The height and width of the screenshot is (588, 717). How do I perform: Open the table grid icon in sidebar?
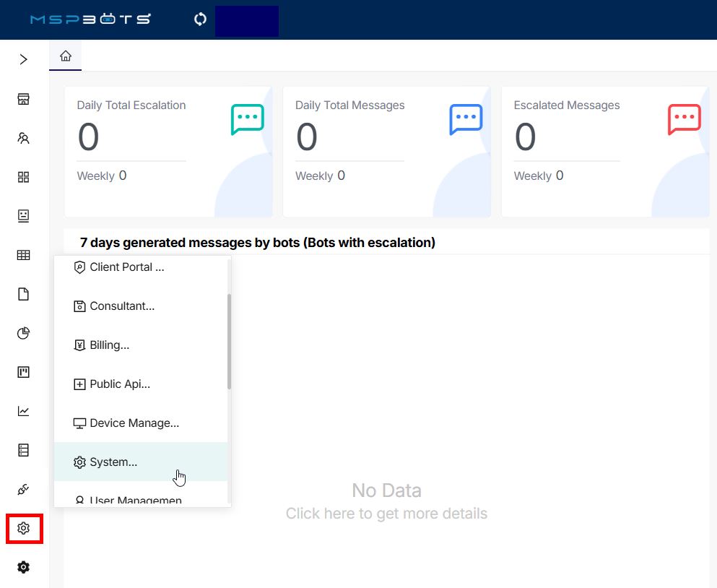pyautogui.click(x=24, y=255)
